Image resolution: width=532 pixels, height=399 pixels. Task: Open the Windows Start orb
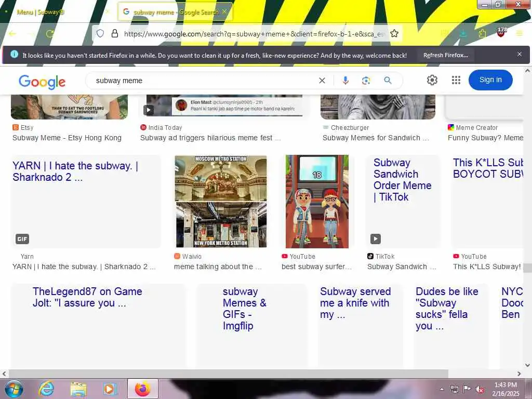pyautogui.click(x=14, y=389)
